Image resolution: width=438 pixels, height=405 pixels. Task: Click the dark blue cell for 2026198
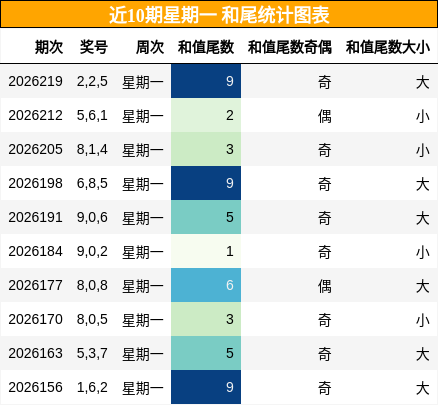206,183
